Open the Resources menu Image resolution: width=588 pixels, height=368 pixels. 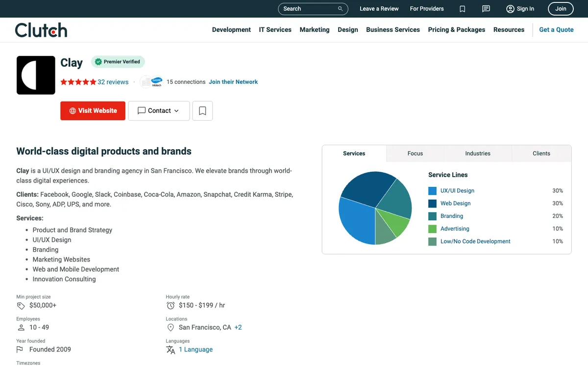pyautogui.click(x=509, y=30)
